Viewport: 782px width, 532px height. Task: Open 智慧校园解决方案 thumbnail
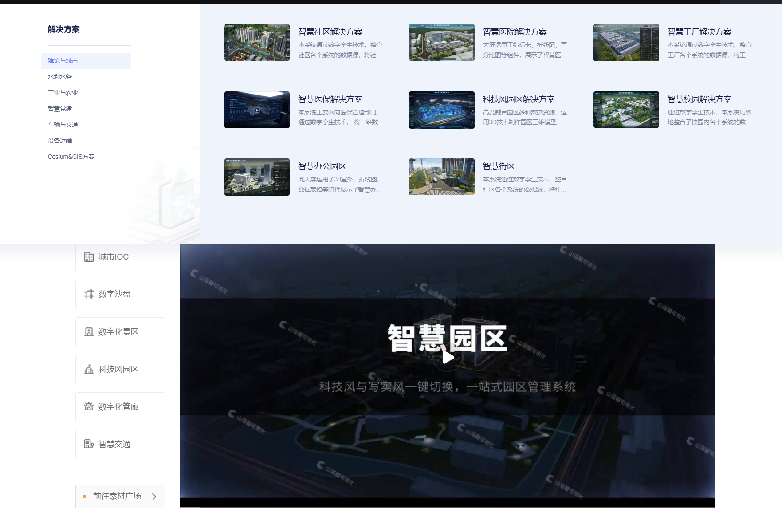pyautogui.click(x=626, y=110)
